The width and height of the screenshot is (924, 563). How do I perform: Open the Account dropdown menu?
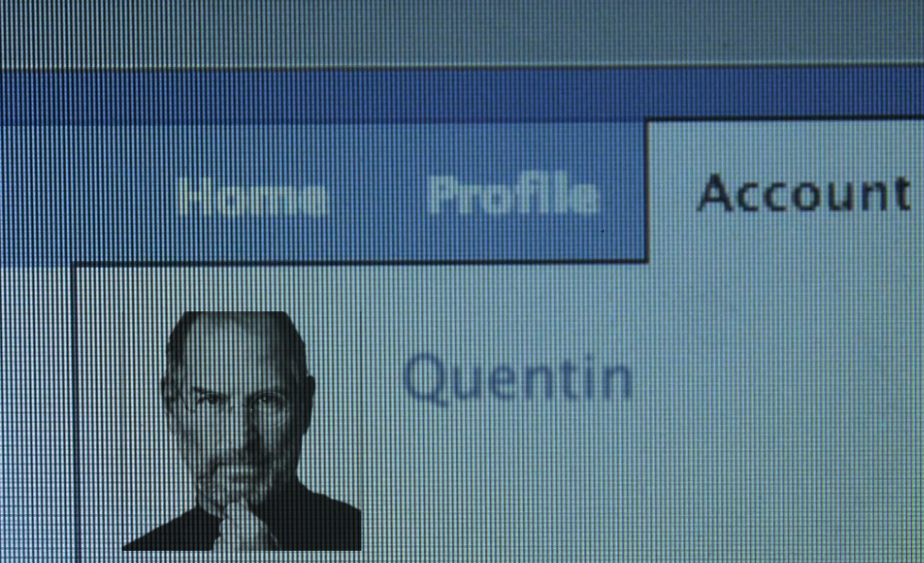click(x=804, y=192)
